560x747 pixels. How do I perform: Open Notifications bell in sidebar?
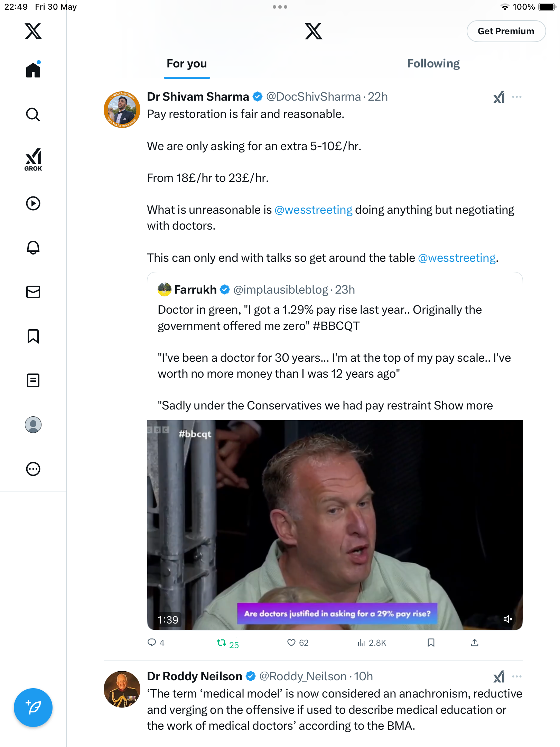[33, 248]
